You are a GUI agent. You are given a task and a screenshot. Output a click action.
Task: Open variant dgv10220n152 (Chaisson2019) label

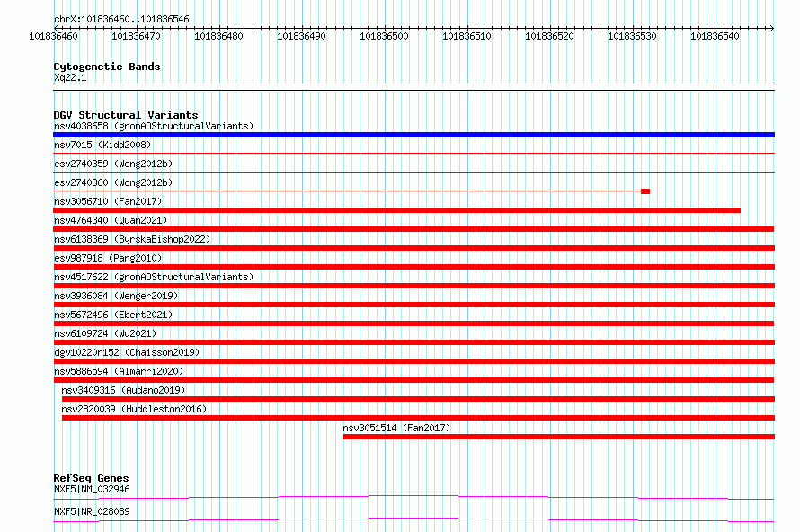[127, 352]
